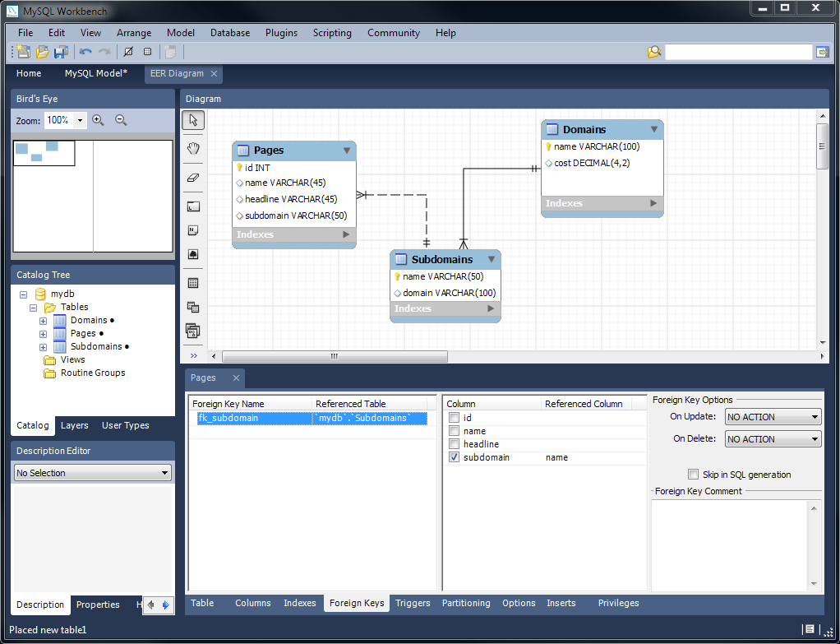The width and height of the screenshot is (840, 644).
Task: Click the Pages table header icon
Action: [x=243, y=151]
